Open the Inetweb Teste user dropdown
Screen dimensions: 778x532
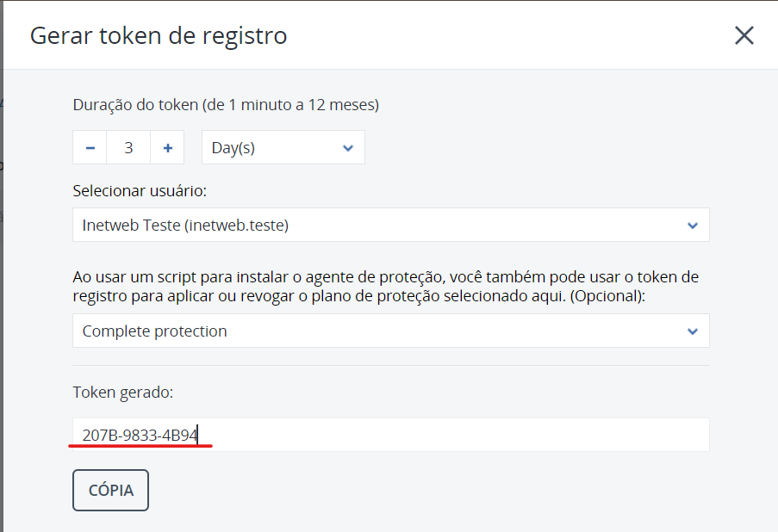tap(391, 225)
